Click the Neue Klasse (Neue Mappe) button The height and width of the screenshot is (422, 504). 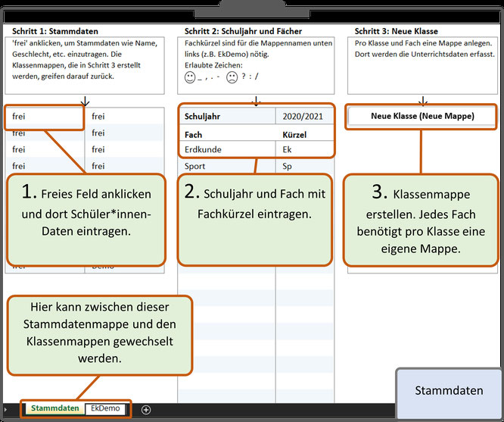(x=422, y=116)
